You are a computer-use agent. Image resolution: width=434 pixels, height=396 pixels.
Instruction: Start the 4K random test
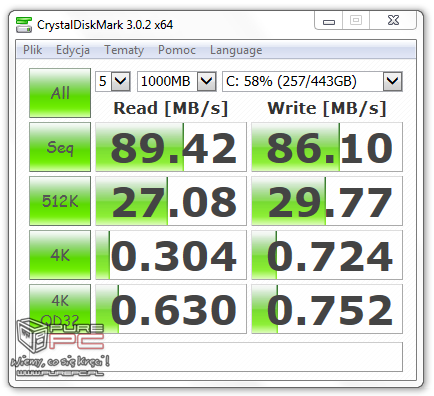(x=60, y=255)
